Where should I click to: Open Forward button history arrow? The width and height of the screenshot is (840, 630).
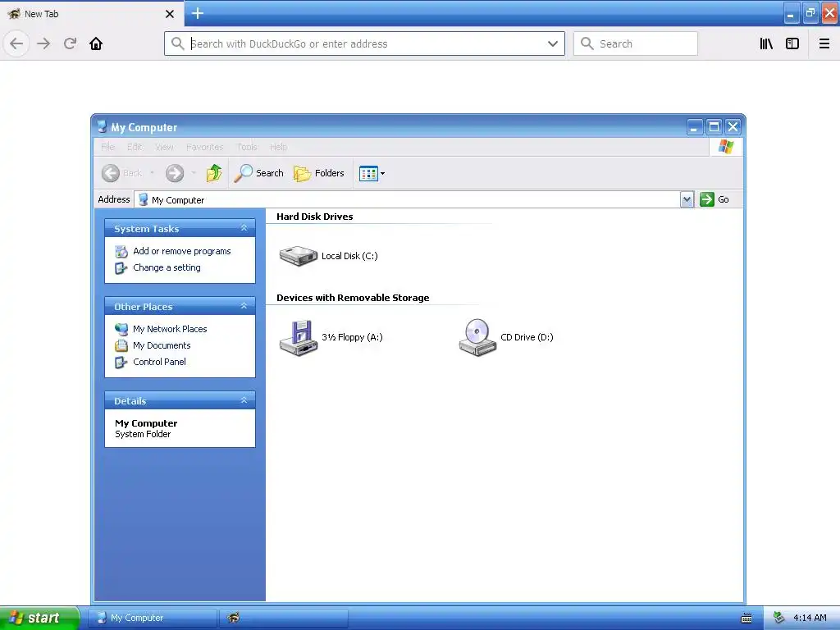click(x=194, y=173)
